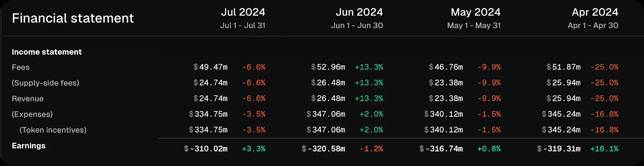
Task: Click Jun 2024 fees change +13.3%
Action: 369,67
